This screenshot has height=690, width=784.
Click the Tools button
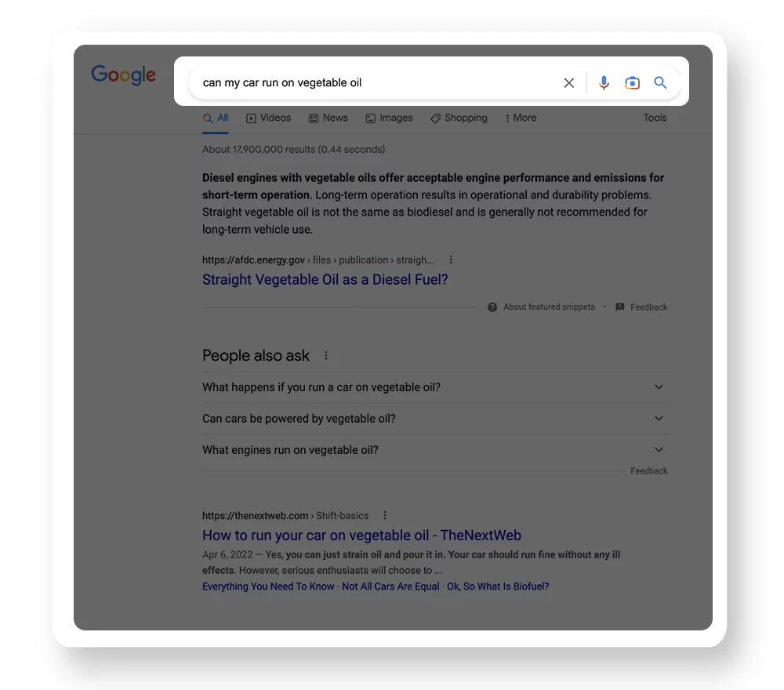(x=655, y=118)
